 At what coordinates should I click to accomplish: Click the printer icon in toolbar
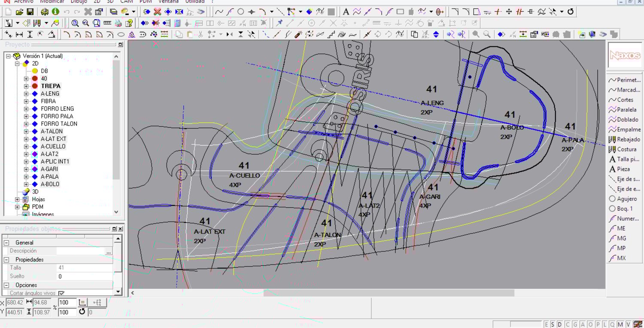pyautogui.click(x=118, y=23)
